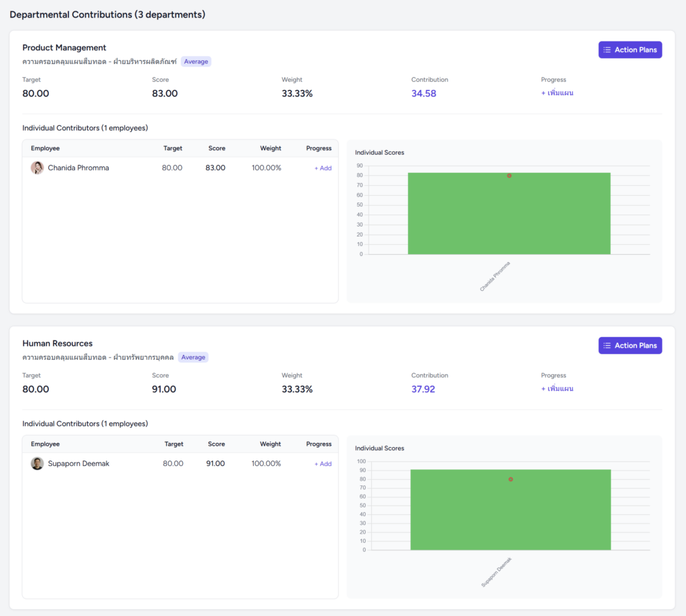Click the Weight column header in Human Resources table
The height and width of the screenshot is (616, 686).
270,444
